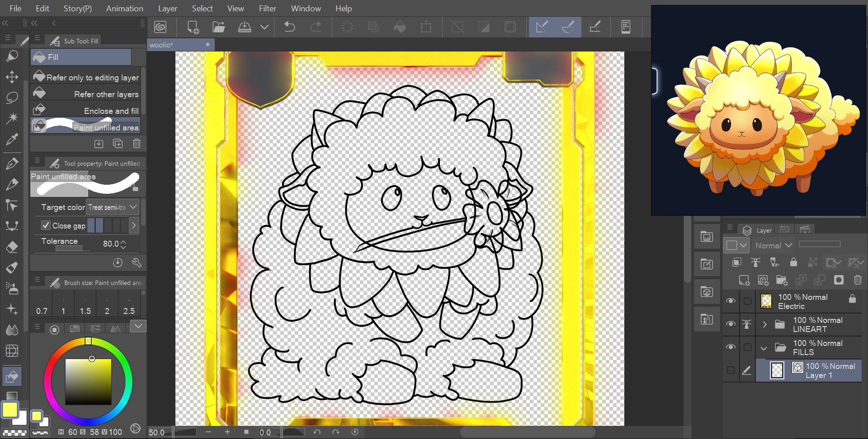Click the Invert selection toolbar icon
The width and height of the screenshot is (868, 439).
484,27
